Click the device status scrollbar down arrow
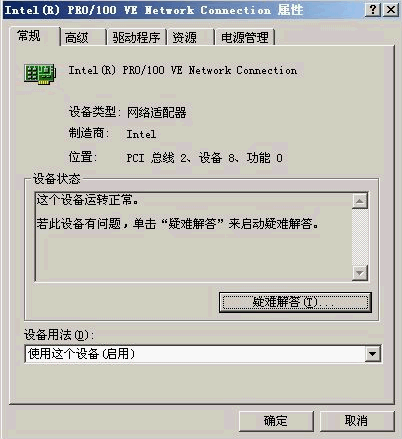402x439 pixels. point(360,272)
